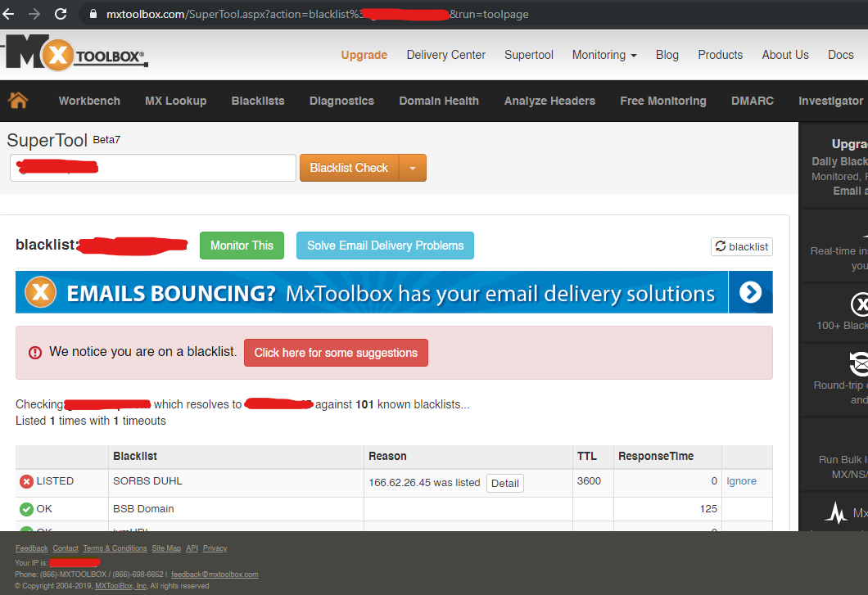868x595 pixels.
Task: Expand the Monitoring menu
Action: coord(604,55)
